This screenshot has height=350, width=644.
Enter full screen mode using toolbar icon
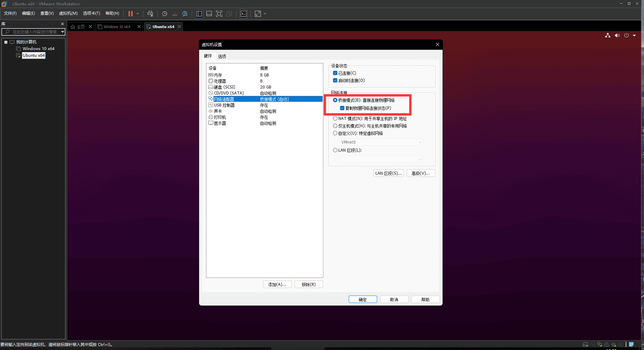coord(219,14)
